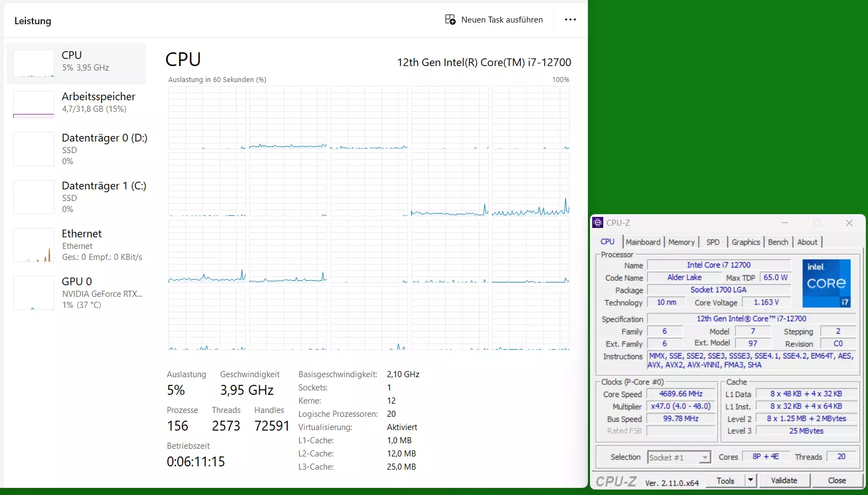Open the Graphics tab in CPU-Z
Viewport: 868px width, 495px height.
(x=746, y=242)
